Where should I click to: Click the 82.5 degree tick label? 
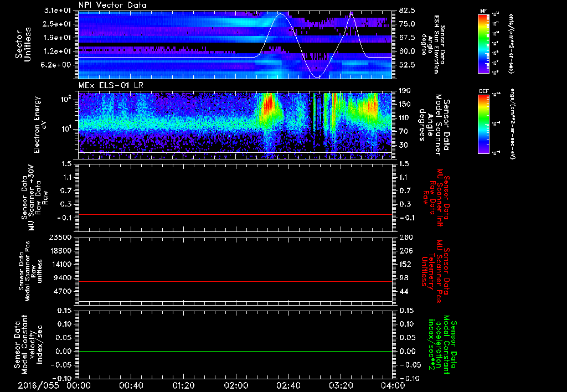click(406, 11)
